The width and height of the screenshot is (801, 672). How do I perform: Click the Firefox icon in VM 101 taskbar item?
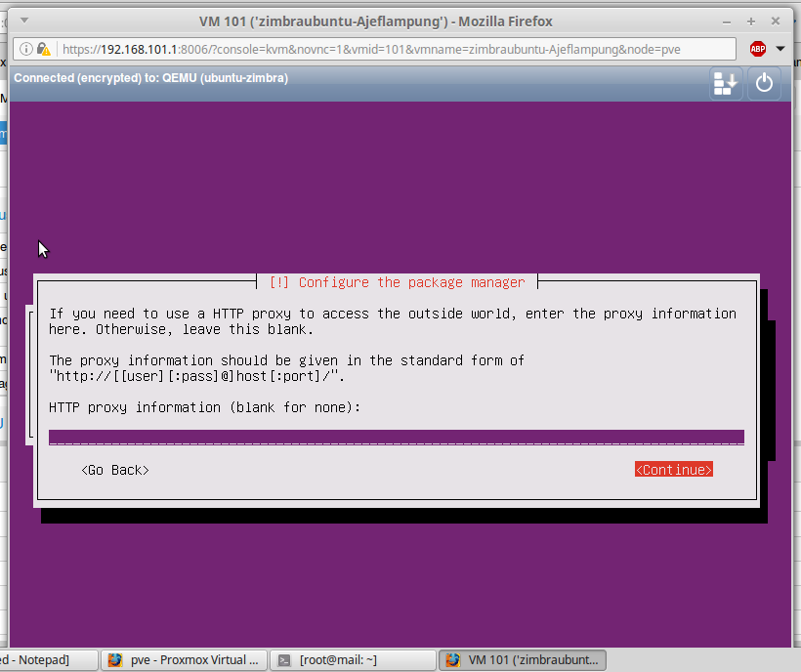tap(452, 659)
